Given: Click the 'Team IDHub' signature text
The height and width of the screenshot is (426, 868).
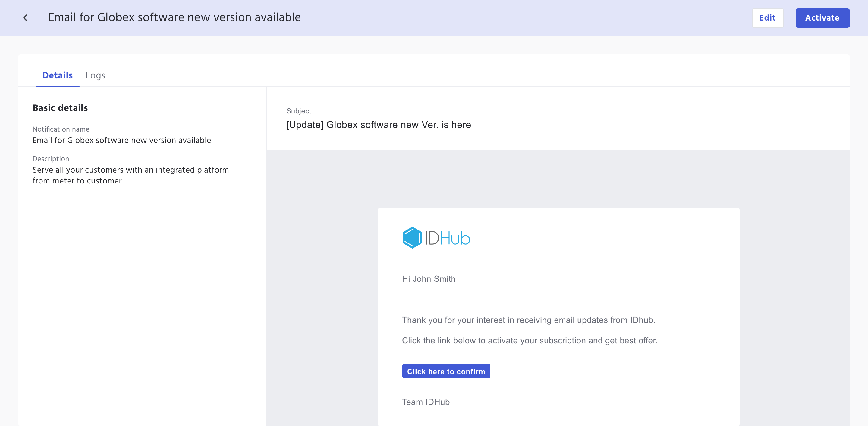Looking at the screenshot, I should point(426,402).
